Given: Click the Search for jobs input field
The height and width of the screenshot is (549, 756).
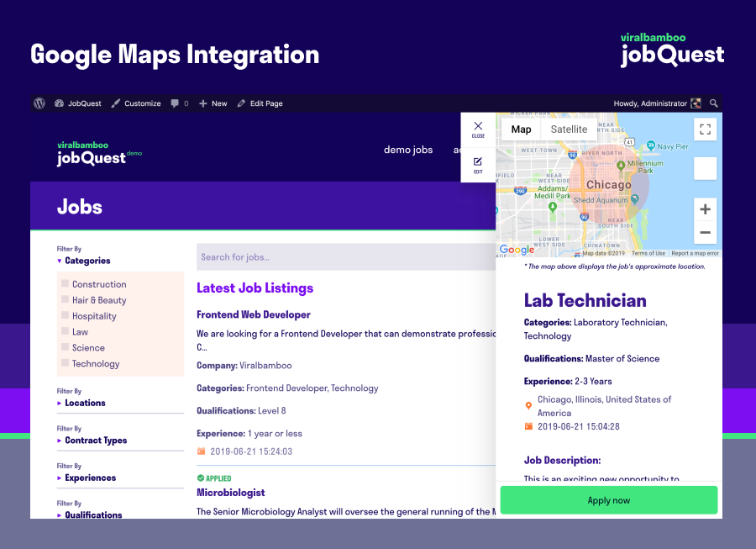Looking at the screenshot, I should [x=344, y=257].
